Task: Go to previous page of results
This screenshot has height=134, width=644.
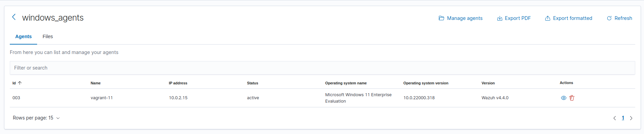Action: (x=615, y=118)
